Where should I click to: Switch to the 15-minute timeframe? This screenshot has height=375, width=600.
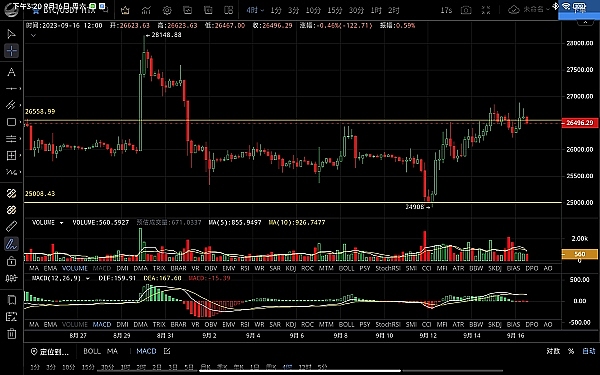point(334,10)
